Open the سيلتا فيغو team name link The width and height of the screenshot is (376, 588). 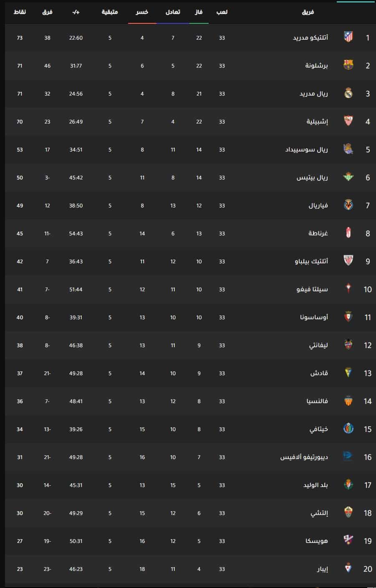point(312,289)
